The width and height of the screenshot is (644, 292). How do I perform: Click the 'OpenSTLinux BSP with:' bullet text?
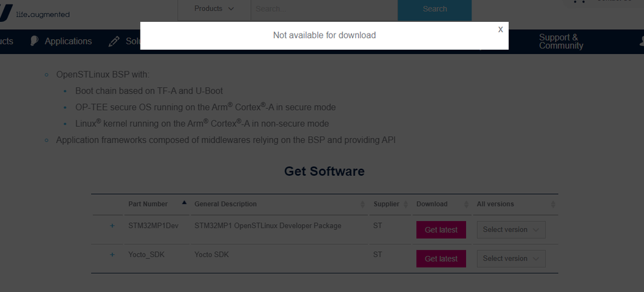point(102,75)
